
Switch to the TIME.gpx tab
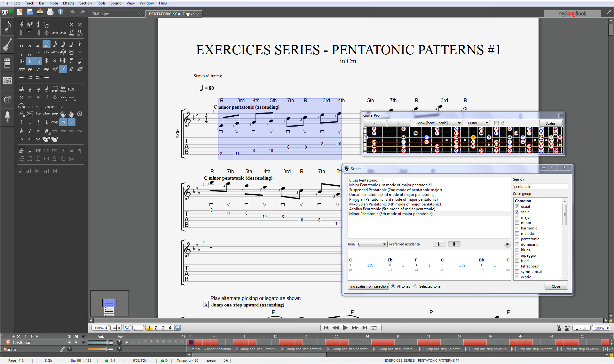[x=101, y=14]
